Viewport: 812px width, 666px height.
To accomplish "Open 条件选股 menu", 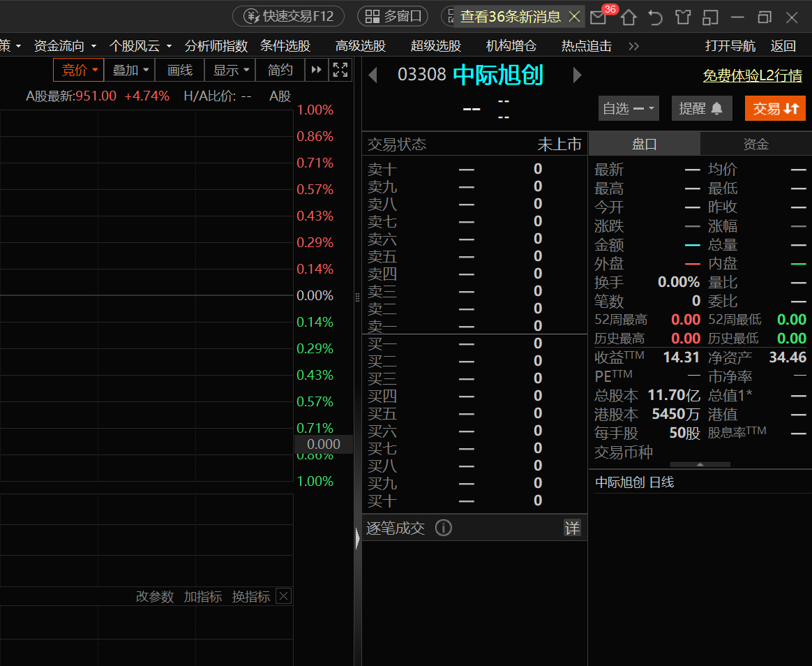I will click(x=285, y=46).
